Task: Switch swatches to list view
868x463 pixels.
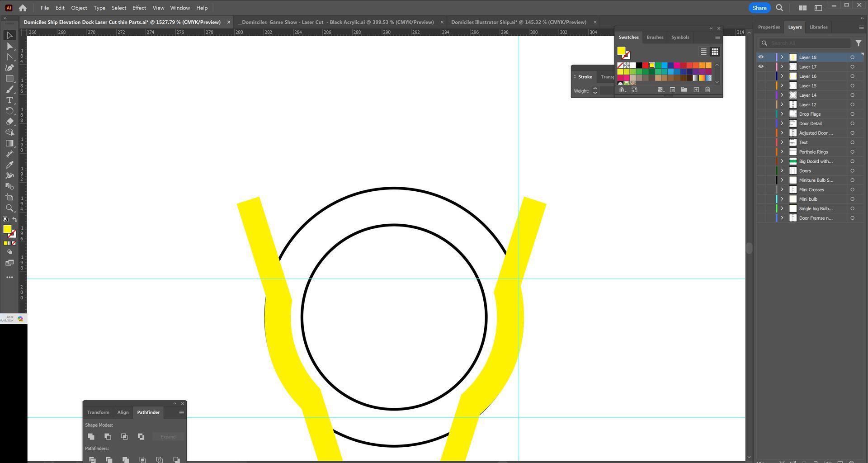Action: tap(703, 52)
